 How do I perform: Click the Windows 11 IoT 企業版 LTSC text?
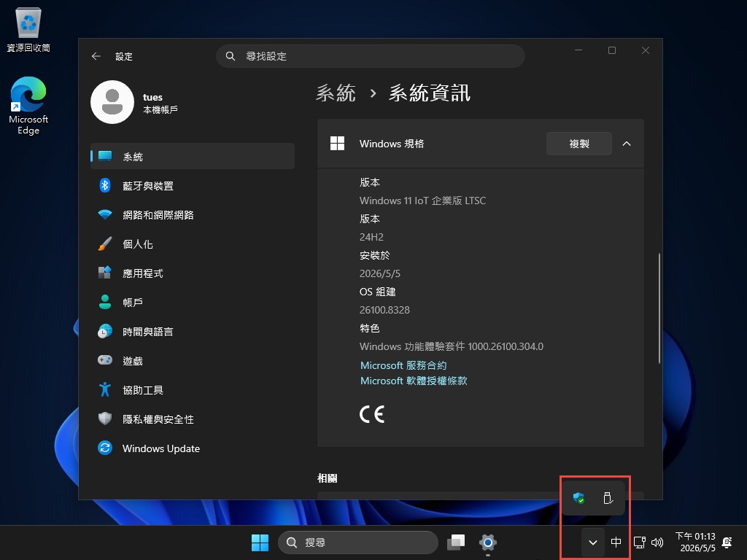click(422, 201)
